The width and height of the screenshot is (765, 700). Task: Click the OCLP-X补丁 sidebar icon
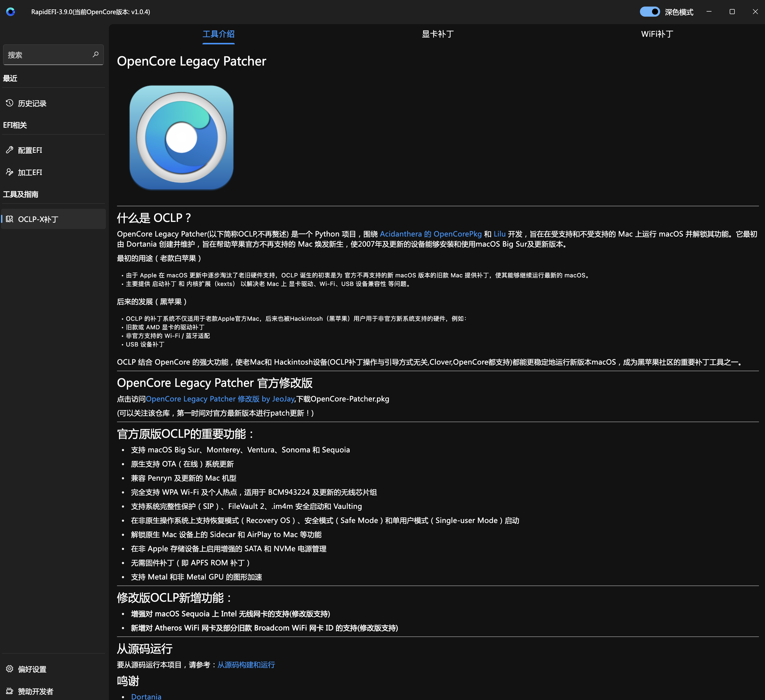click(x=10, y=219)
